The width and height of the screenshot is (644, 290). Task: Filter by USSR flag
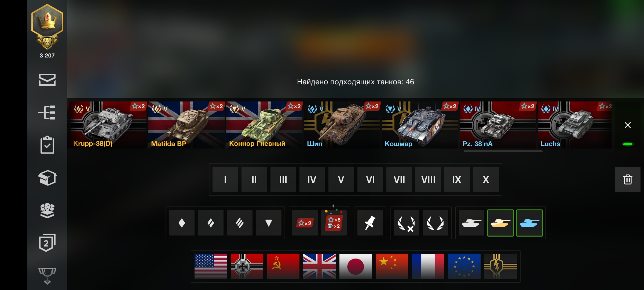point(283,266)
